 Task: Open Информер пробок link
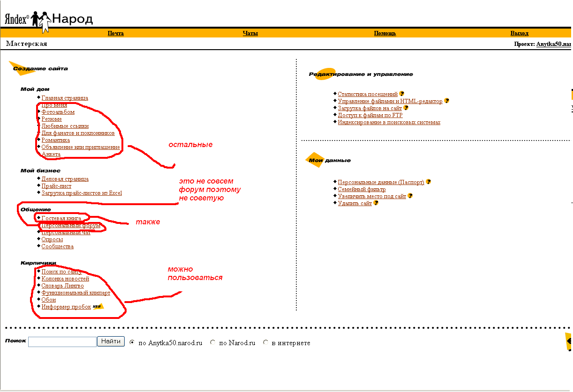[67, 307]
